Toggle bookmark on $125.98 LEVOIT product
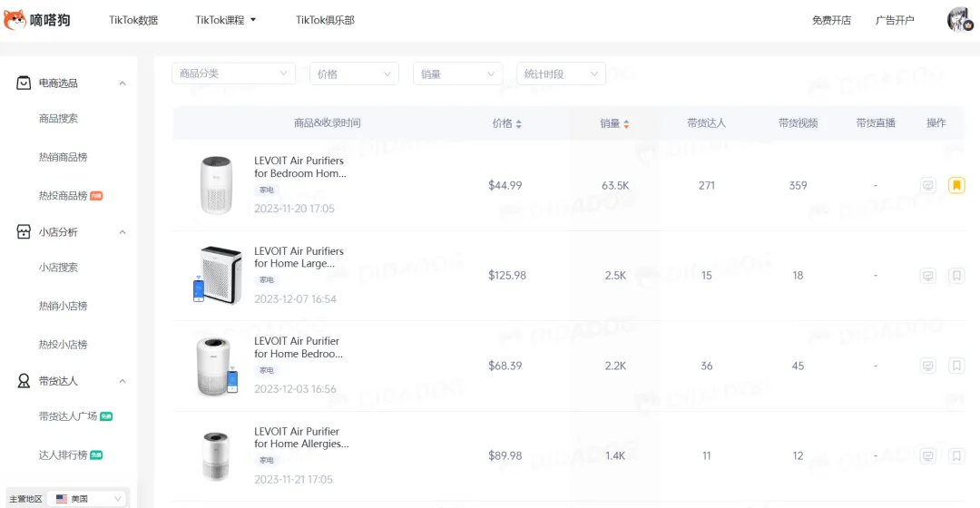The width and height of the screenshot is (980, 508). (956, 276)
